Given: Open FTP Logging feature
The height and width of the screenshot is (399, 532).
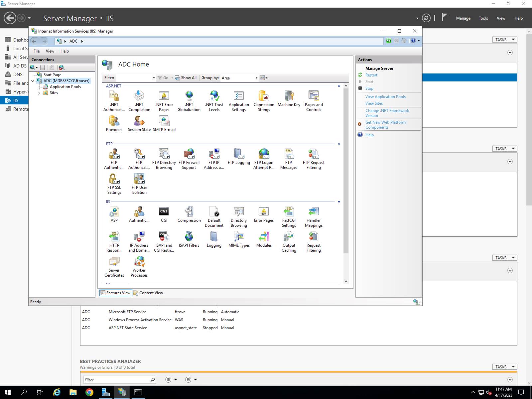Looking at the screenshot, I should click(x=239, y=157).
